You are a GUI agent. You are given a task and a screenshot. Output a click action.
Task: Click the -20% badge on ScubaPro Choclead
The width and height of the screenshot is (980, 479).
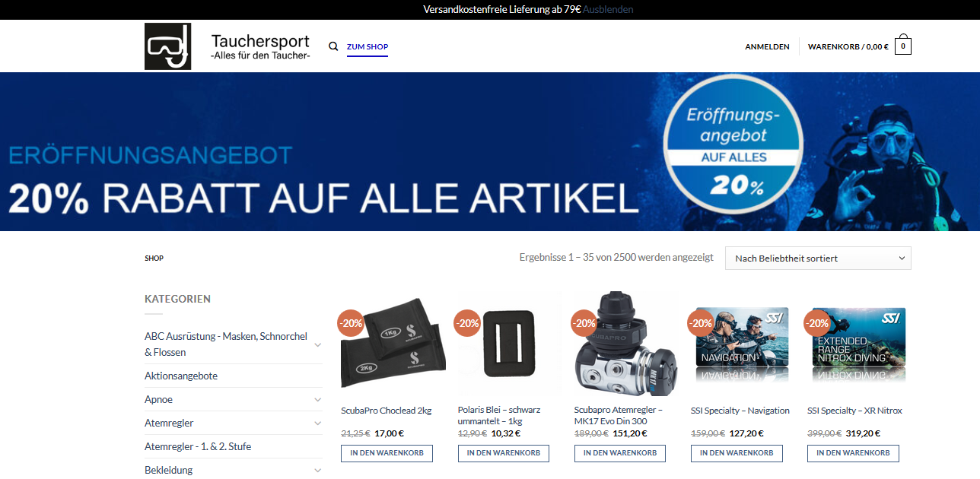tap(351, 322)
